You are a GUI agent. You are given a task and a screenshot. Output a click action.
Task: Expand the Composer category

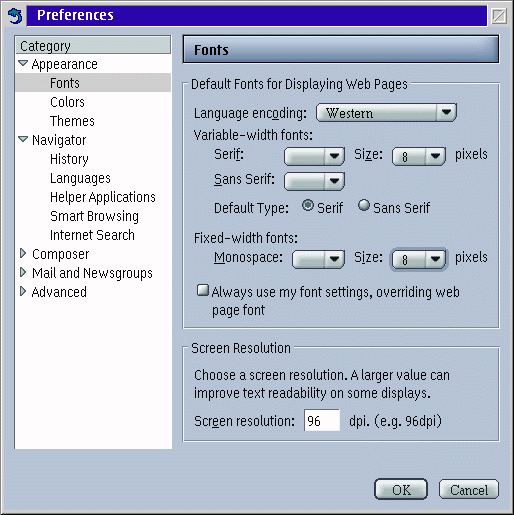pos(23,253)
